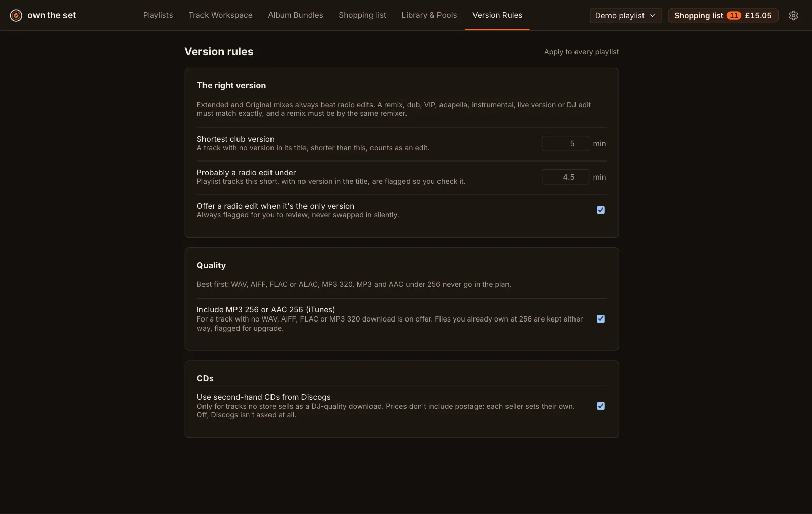Click the 'Quality' section title
The image size is (812, 514).
[x=211, y=265]
